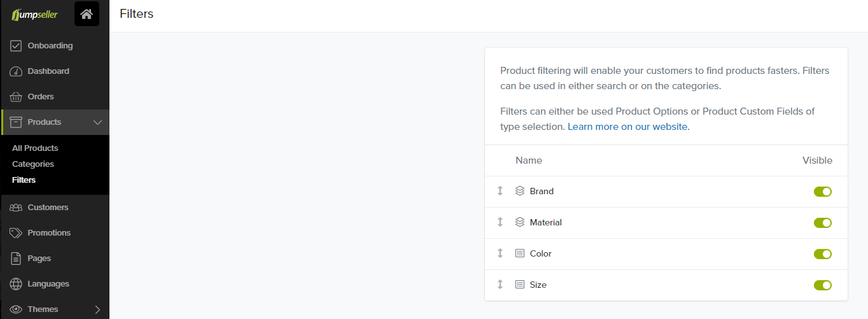Select the Filters submenu link
This screenshot has height=319, width=868.
[x=24, y=180]
